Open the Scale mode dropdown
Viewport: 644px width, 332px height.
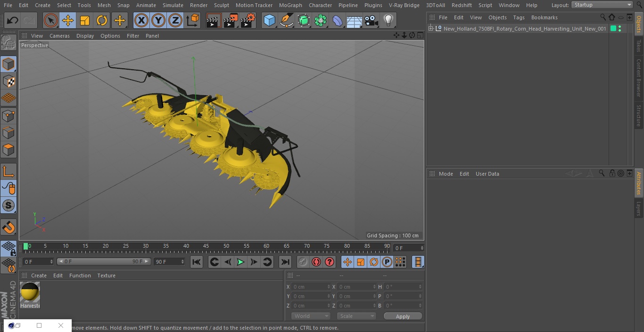coord(356,316)
